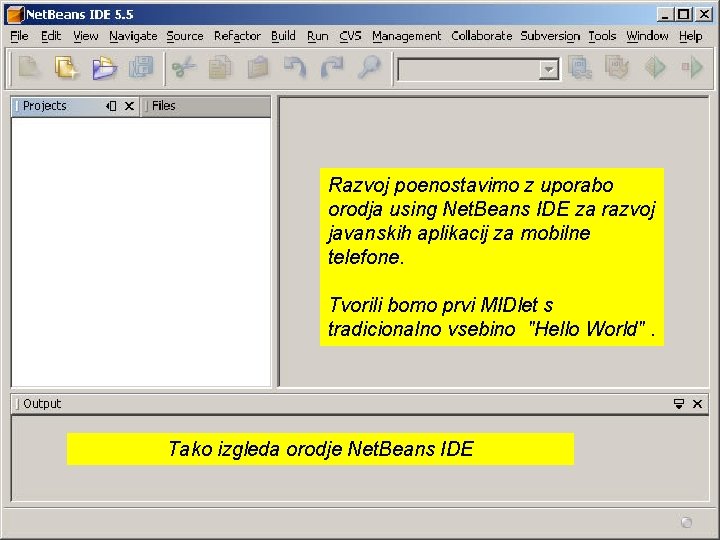Click the Clean and Build icon
The image size is (720, 540).
617,68
